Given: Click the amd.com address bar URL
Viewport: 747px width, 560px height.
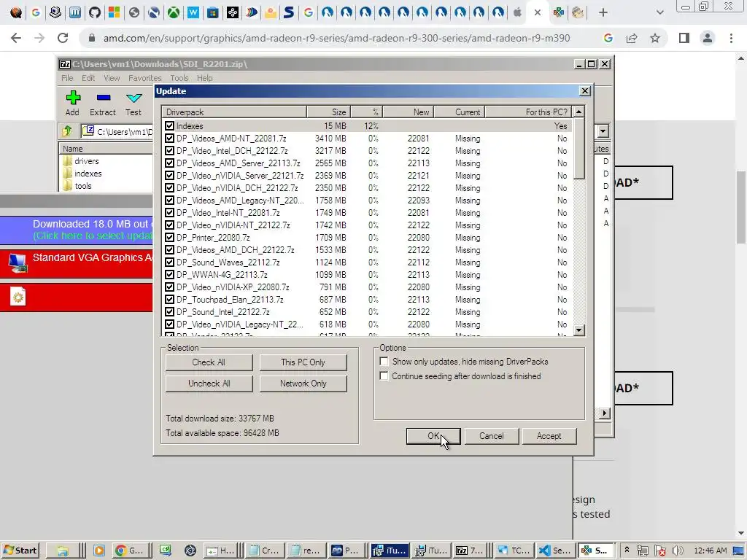Looking at the screenshot, I should (x=336, y=38).
